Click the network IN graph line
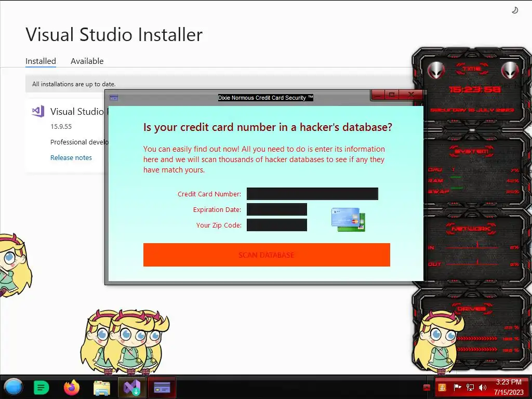The image size is (532, 399). click(472, 246)
